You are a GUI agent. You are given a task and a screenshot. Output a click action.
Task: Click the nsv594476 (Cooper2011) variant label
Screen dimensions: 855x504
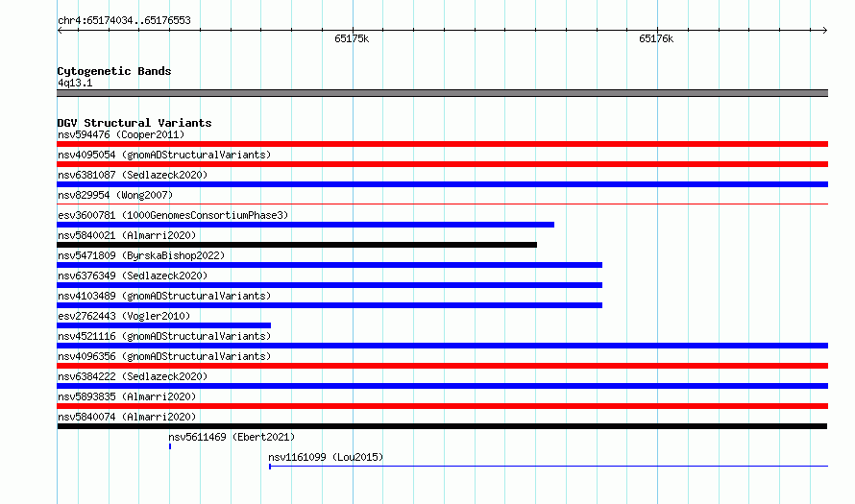coord(121,134)
